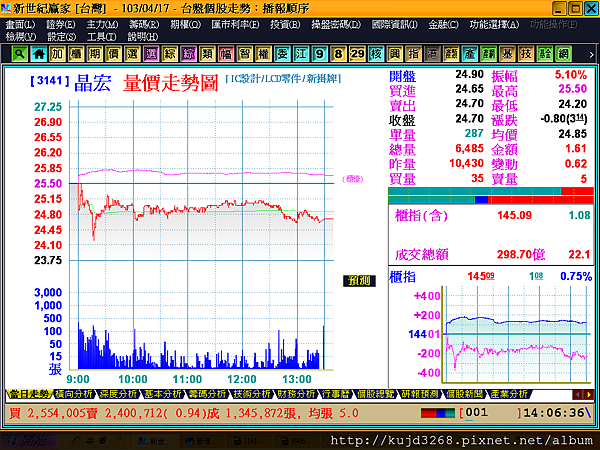Click the purple 綜 toolbar icon
Viewport: 600px width, 450px height.
(x=188, y=54)
